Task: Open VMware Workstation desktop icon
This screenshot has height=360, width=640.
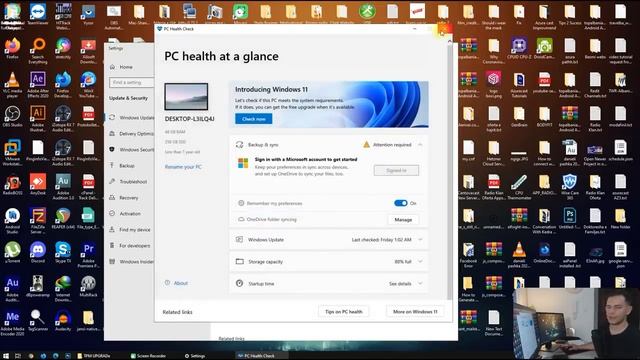Action: (12, 152)
